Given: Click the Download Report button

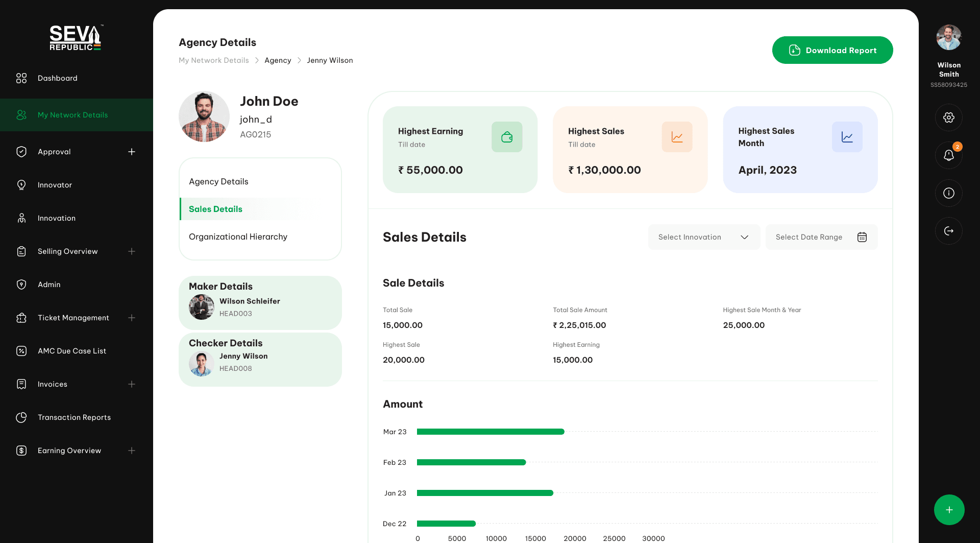Looking at the screenshot, I should tap(832, 50).
